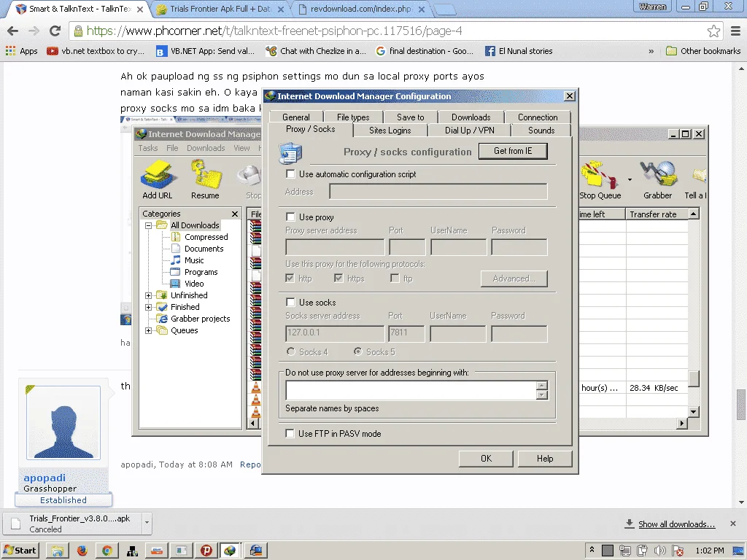Open the Trials_Frontier download item dropdown
This screenshot has height=560, width=747.
tap(147, 522)
